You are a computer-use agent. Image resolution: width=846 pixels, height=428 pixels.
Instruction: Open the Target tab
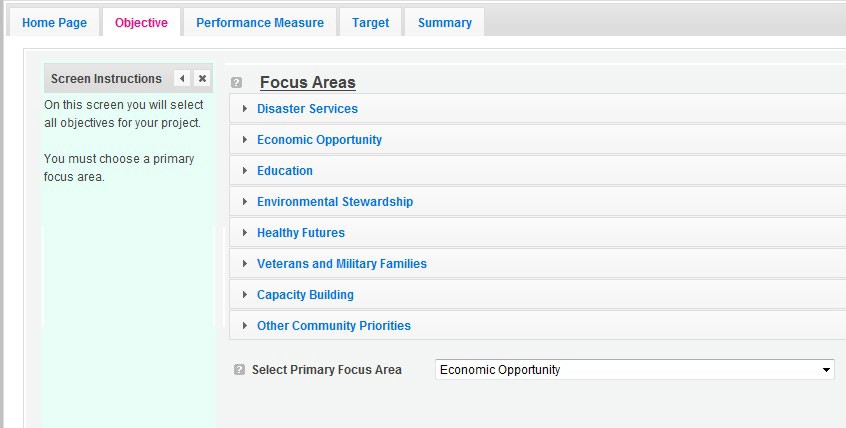(370, 23)
